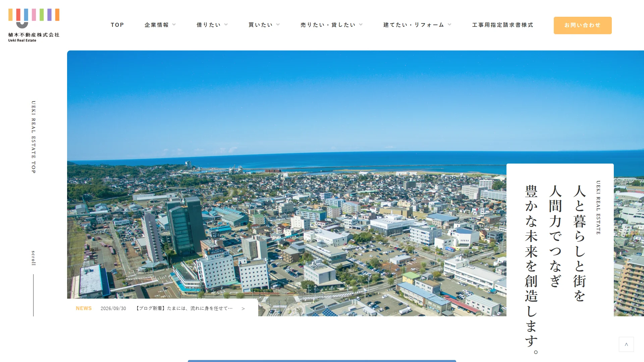Click the vertical scroll indicator text

(34, 258)
